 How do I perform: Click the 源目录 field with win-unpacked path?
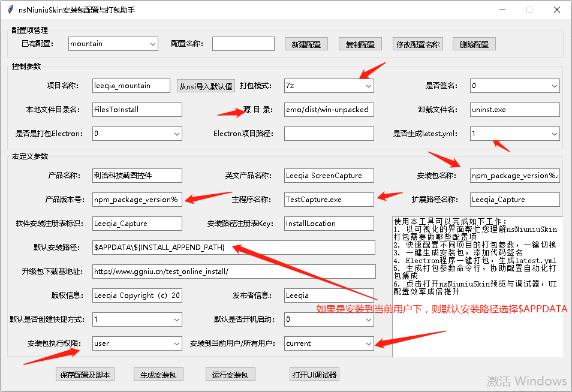click(329, 110)
